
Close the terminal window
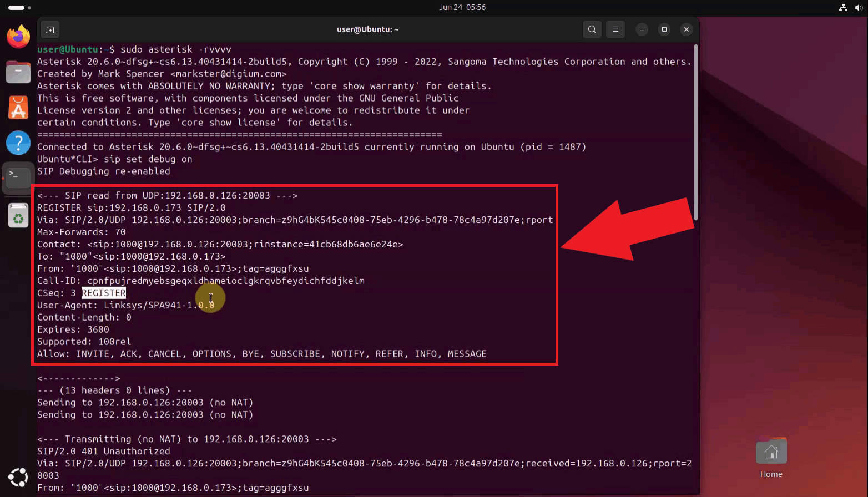click(687, 29)
